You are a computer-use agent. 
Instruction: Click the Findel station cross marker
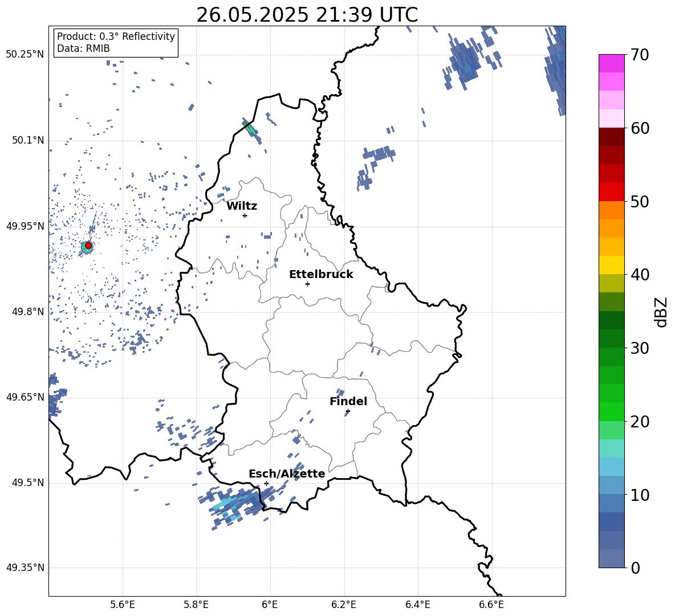(348, 411)
